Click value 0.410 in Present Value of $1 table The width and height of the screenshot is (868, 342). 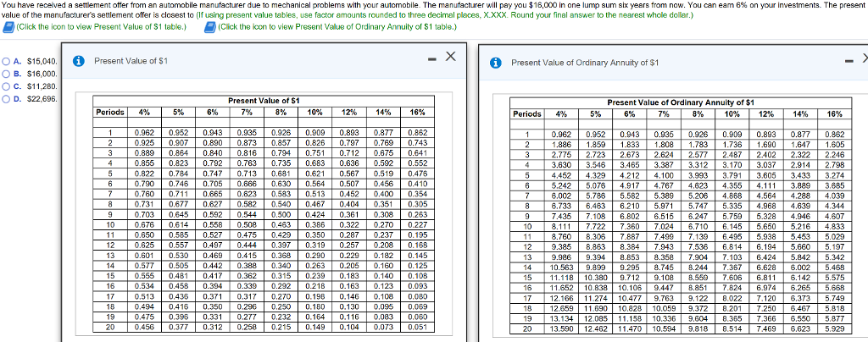pos(418,184)
